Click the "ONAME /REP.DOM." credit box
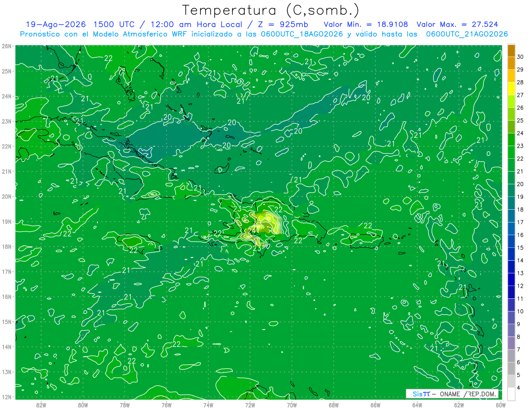Image resolution: width=532 pixels, height=411 pixels. tap(452, 394)
